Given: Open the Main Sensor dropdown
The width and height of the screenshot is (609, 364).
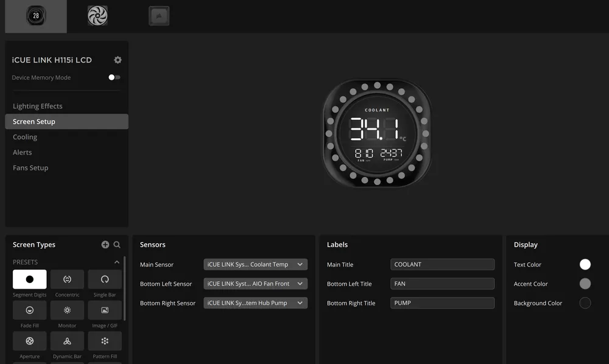Looking at the screenshot, I should [256, 264].
